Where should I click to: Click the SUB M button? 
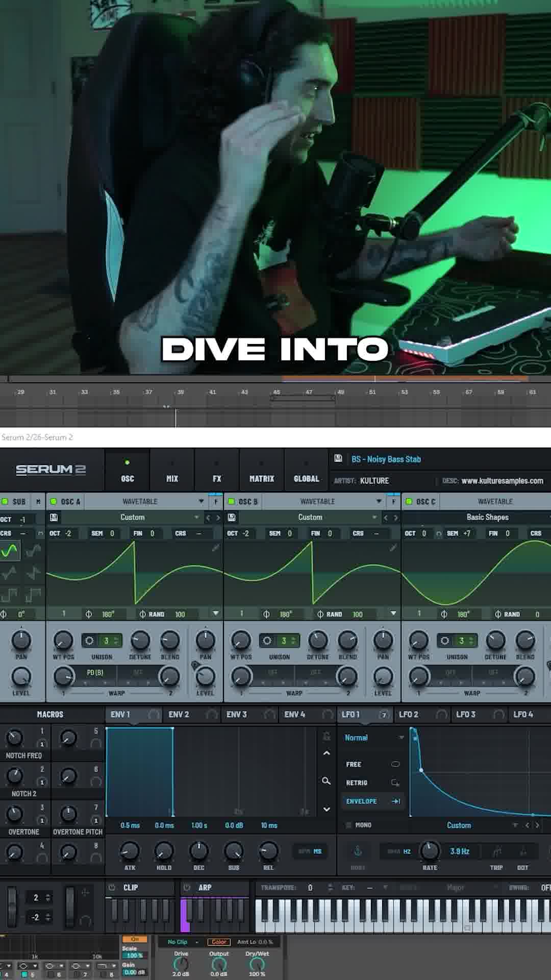[x=38, y=502]
